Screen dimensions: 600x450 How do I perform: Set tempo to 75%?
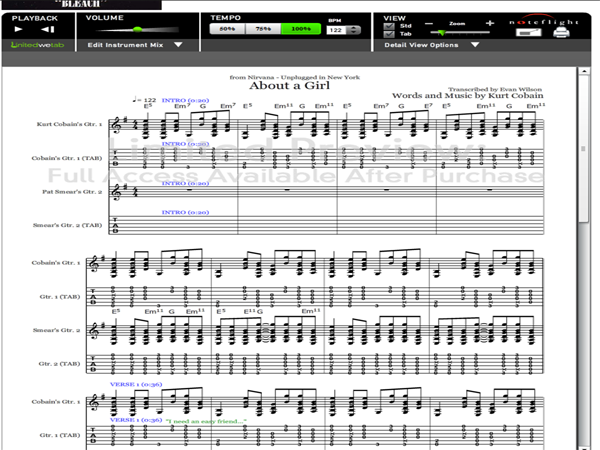click(x=263, y=29)
